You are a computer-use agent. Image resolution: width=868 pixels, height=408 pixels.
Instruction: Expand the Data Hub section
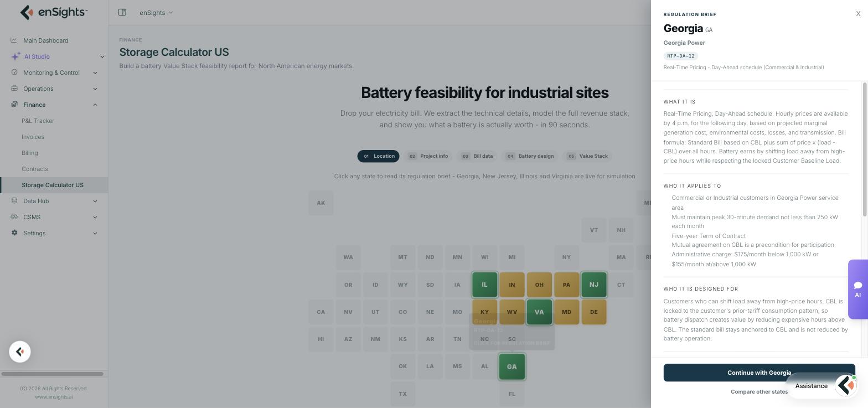click(95, 201)
